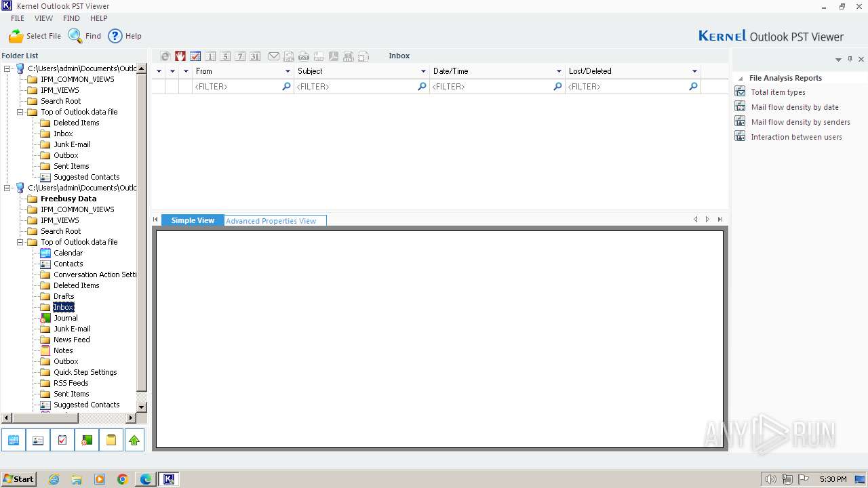Viewport: 868px width, 488px height.
Task: Click the From filter search magnifier
Action: coord(286,87)
